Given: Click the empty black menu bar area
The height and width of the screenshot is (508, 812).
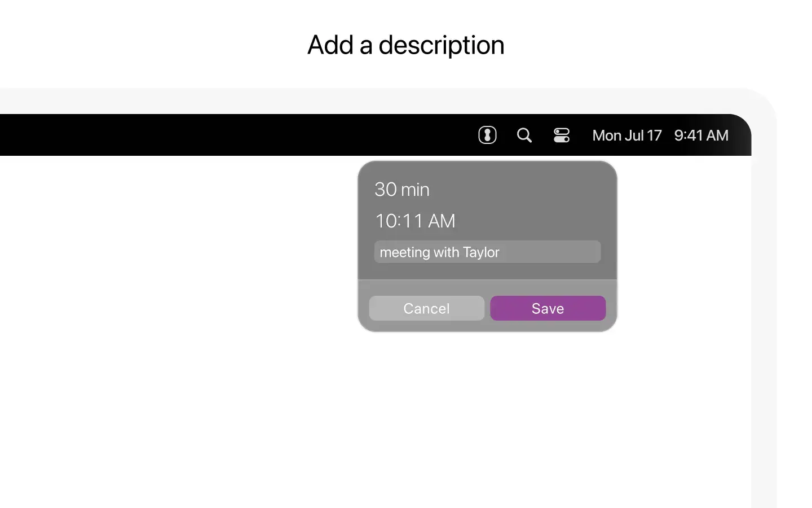Looking at the screenshot, I should click(x=226, y=135).
